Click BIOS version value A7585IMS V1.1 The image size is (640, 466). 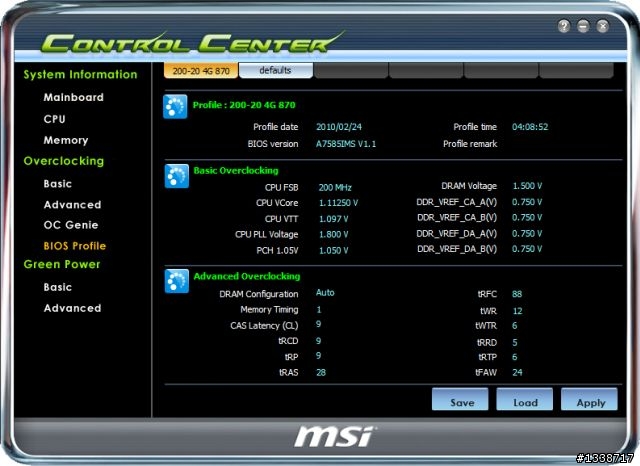pyautogui.click(x=346, y=144)
